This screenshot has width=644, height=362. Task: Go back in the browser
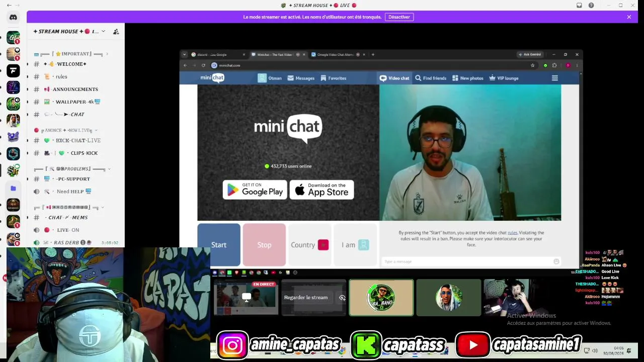tap(185, 65)
